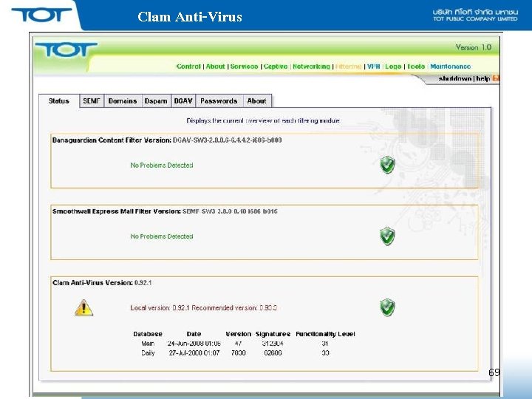
Task: Open the Networking menu
Action: tap(311, 66)
